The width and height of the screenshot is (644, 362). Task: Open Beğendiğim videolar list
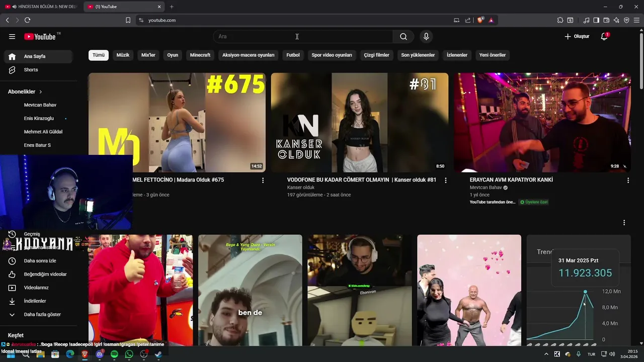click(45, 274)
